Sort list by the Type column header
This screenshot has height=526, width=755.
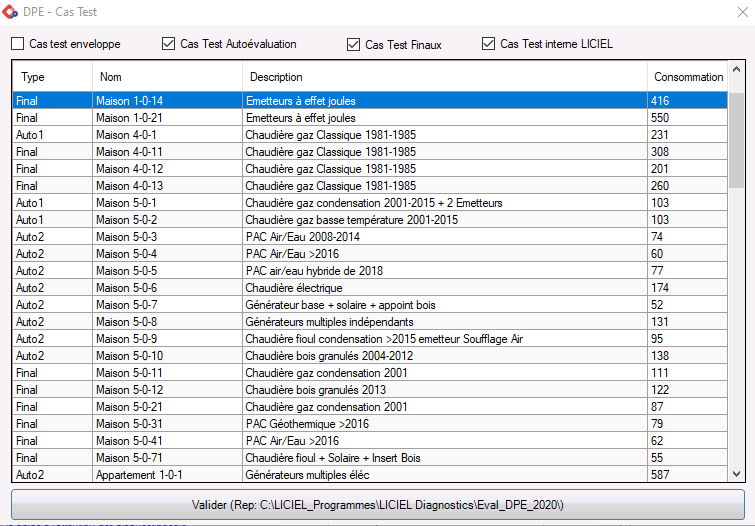click(x=52, y=77)
